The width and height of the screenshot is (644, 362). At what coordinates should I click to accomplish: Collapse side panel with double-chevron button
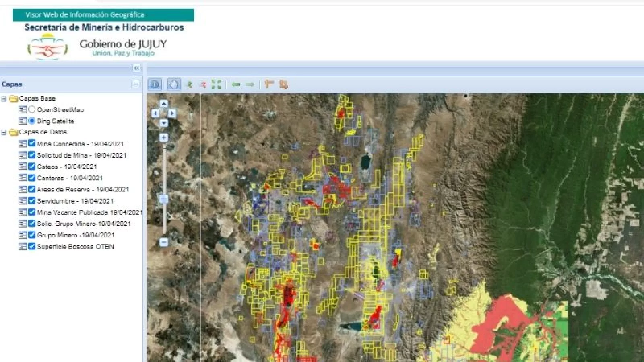[136, 68]
